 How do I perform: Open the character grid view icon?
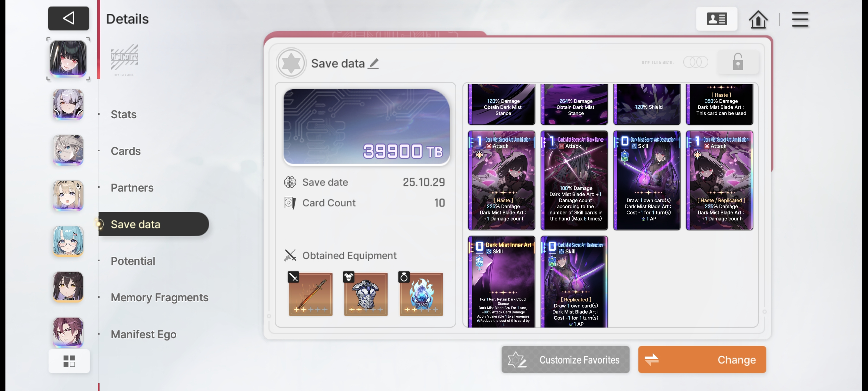coord(69,361)
